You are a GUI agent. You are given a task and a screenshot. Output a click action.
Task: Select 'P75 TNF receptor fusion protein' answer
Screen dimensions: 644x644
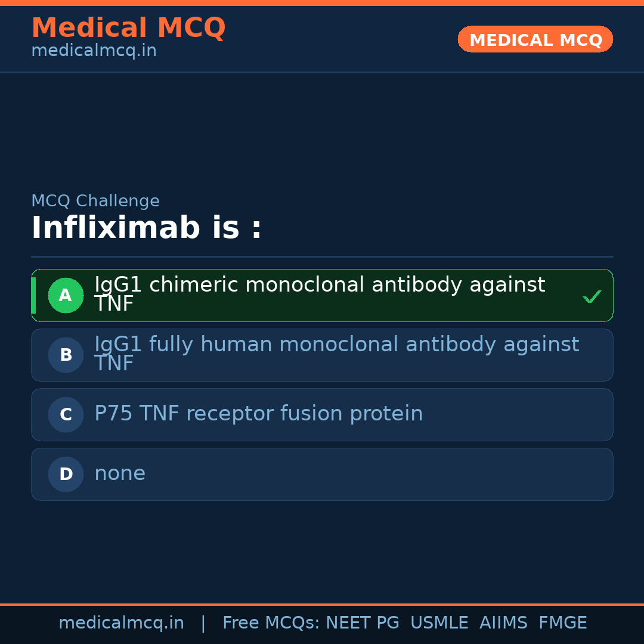coord(258,414)
